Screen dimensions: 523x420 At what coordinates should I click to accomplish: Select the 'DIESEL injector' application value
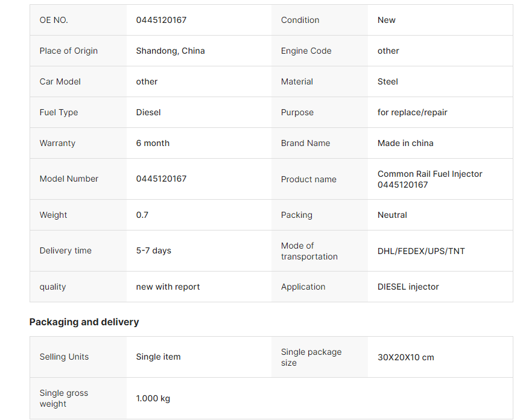pyautogui.click(x=408, y=287)
